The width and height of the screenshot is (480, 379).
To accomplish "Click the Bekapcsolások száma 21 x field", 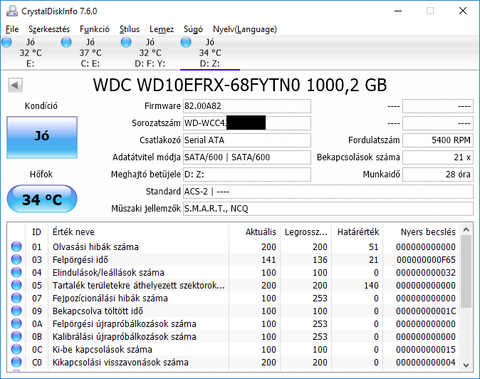I will 438,157.
